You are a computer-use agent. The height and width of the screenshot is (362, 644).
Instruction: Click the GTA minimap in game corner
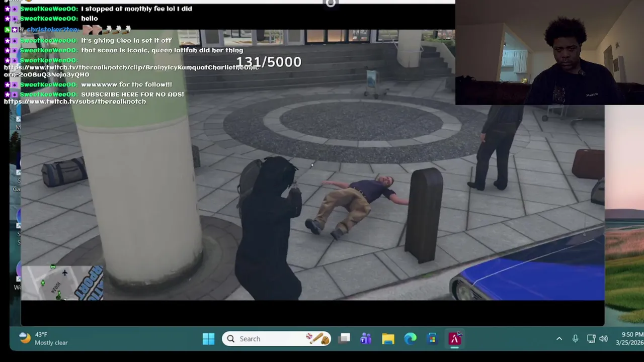pyautogui.click(x=62, y=283)
